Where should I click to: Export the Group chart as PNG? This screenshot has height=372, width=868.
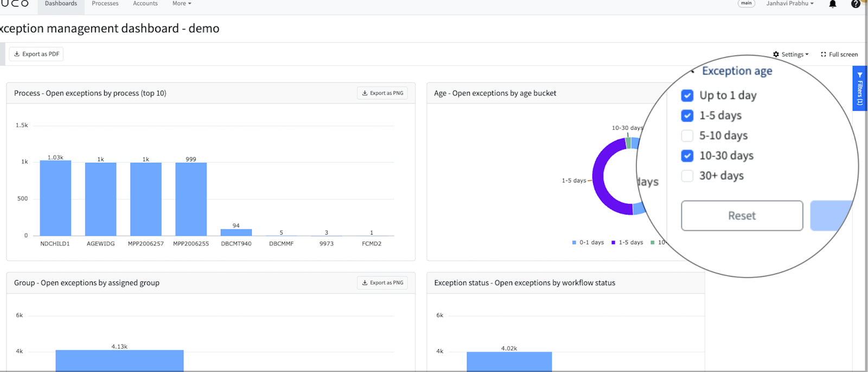[382, 282]
